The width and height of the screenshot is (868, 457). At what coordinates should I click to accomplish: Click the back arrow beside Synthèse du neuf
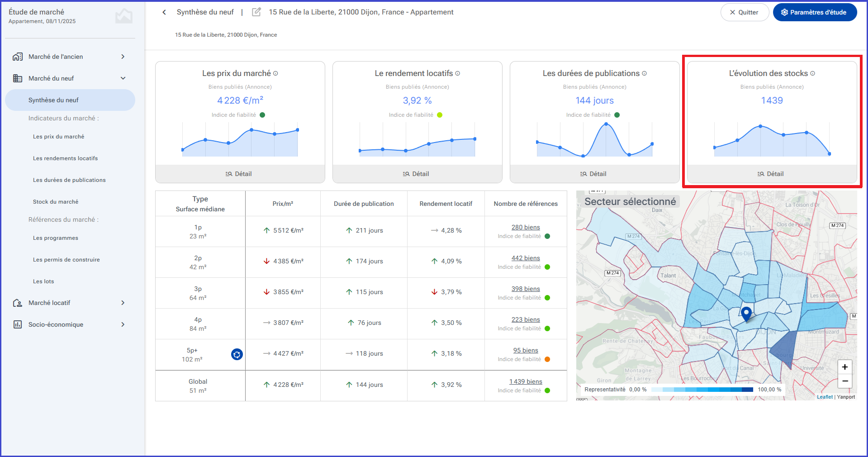[164, 12]
